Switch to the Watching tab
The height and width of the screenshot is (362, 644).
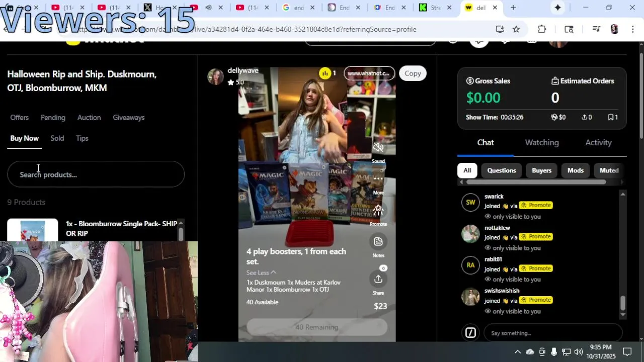542,142
